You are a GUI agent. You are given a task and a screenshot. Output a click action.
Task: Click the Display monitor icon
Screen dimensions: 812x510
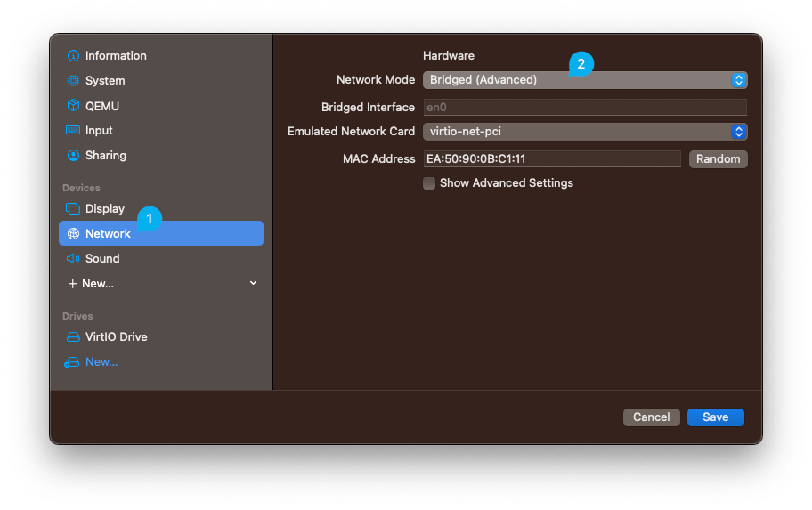tap(73, 208)
